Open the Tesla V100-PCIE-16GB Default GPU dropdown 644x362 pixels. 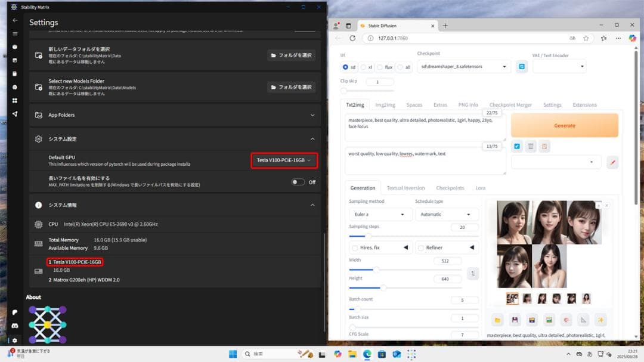284,160
